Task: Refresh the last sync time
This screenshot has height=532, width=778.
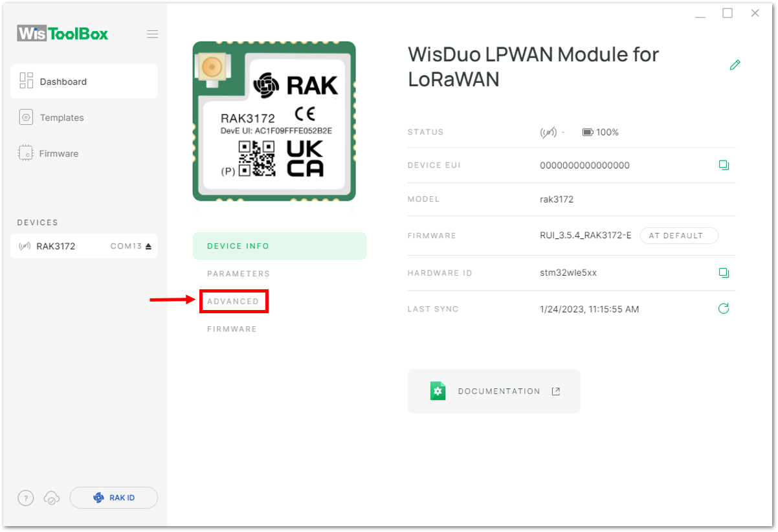Action: coord(724,309)
